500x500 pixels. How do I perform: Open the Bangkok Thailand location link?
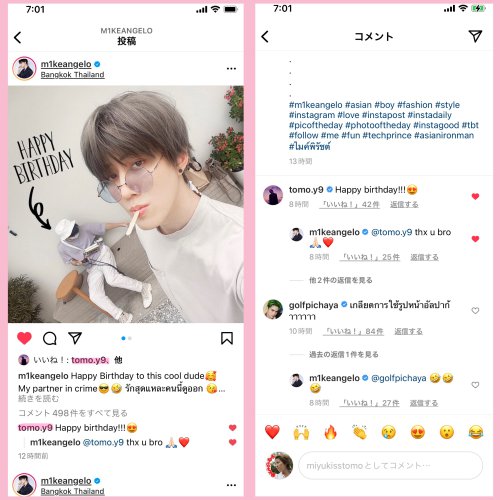(72, 75)
